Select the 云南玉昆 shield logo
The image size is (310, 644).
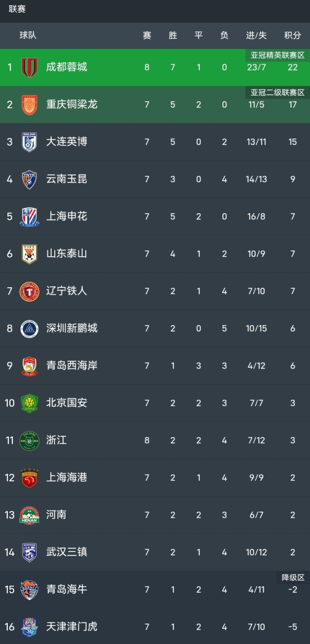(x=29, y=179)
